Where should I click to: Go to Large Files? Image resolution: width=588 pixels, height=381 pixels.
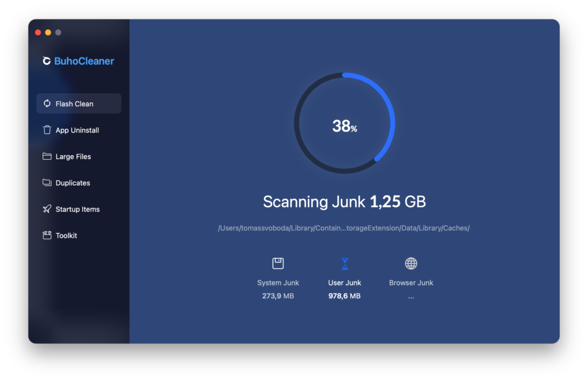pos(79,156)
